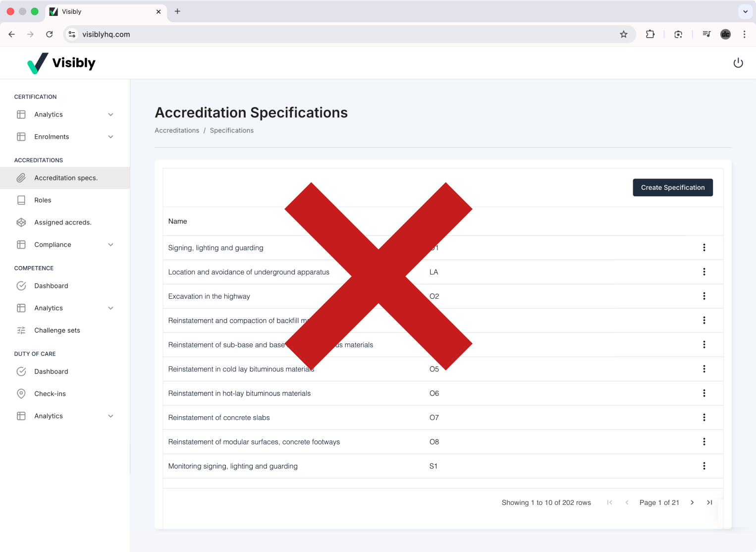Click the profile avatar in toolbar

[x=725, y=34]
